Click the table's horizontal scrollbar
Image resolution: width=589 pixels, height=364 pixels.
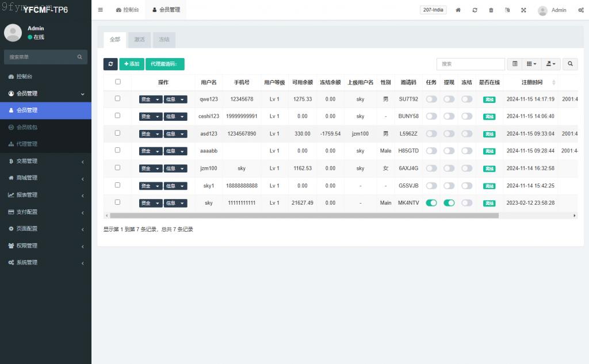(305, 216)
